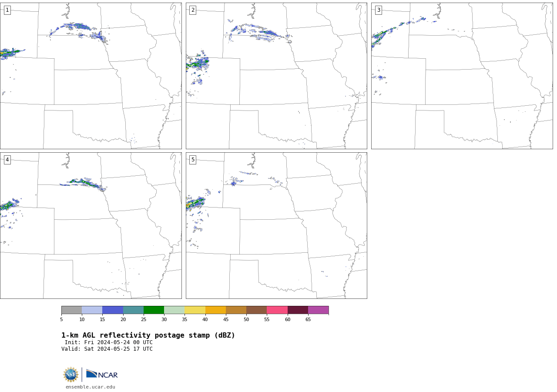Click the teal 20-25 dBZ swatch
Viewport: 557px width, 392px height.
coord(133,310)
